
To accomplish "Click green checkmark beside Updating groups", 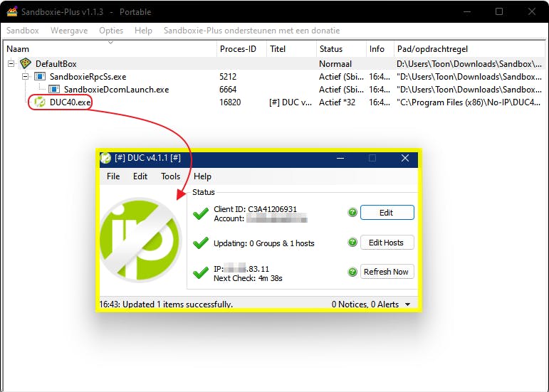I will pos(201,243).
